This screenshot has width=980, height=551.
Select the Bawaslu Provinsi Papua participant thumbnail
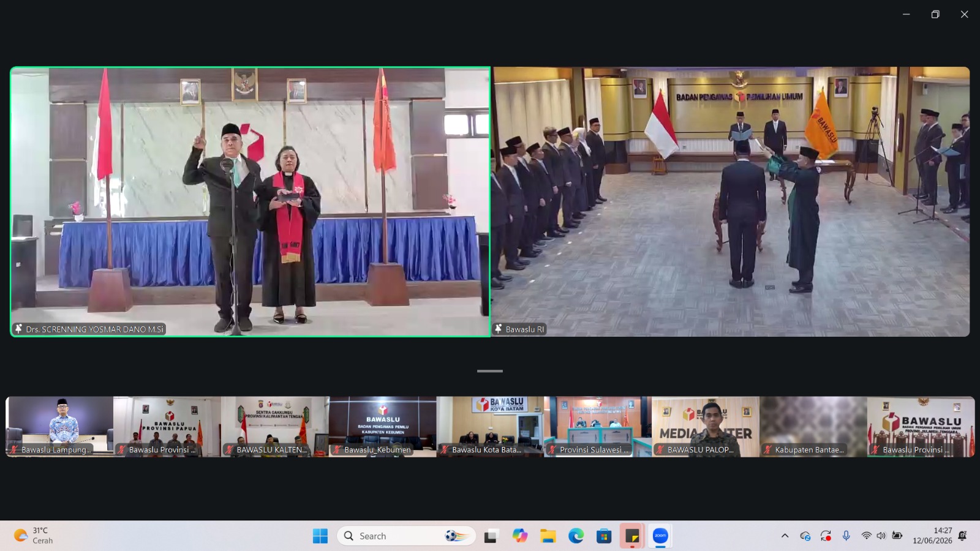[167, 427]
